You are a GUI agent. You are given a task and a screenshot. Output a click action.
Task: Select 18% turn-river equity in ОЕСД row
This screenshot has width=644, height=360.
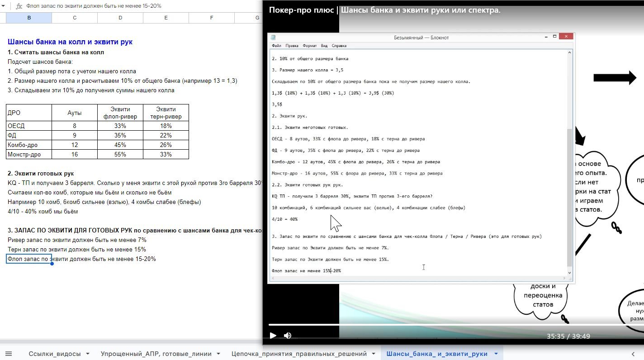point(166,126)
